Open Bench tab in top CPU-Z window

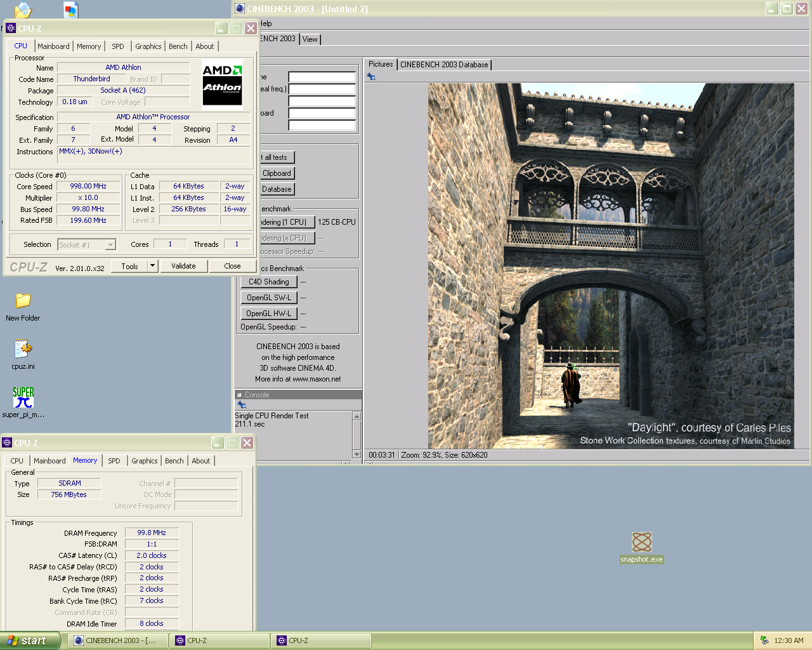[x=178, y=46]
